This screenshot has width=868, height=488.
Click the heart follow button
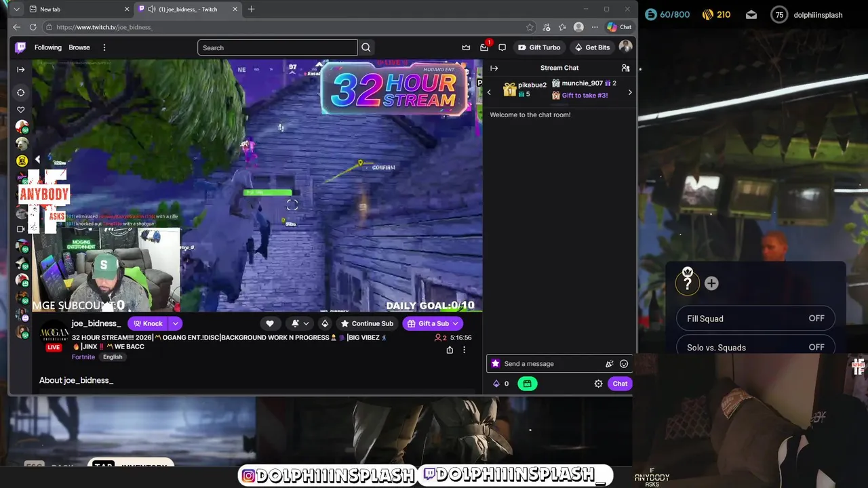tap(270, 323)
